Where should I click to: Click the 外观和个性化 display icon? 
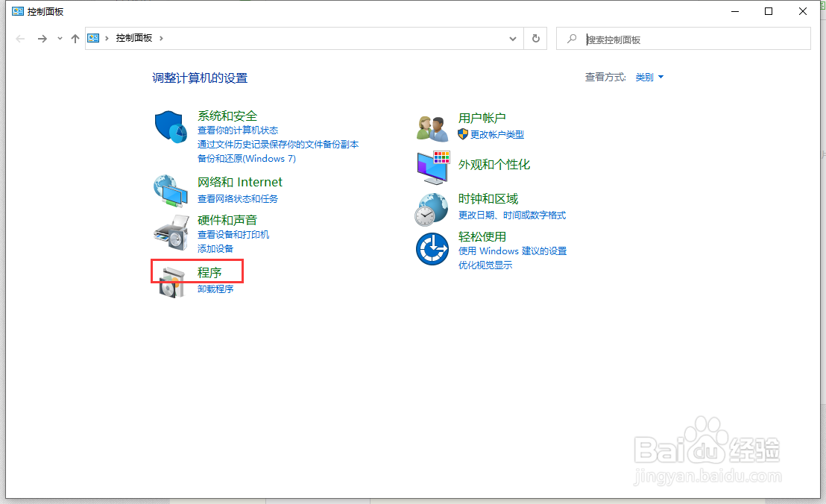(432, 166)
